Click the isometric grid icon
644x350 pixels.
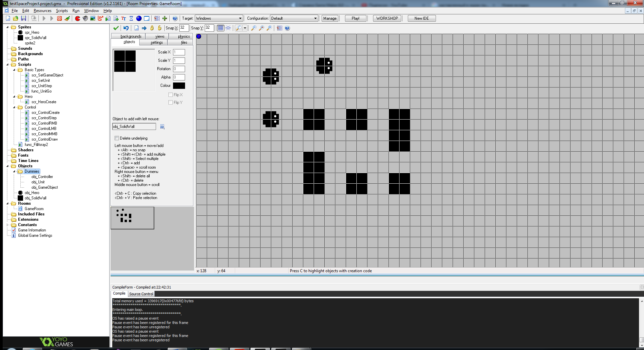[x=228, y=28]
